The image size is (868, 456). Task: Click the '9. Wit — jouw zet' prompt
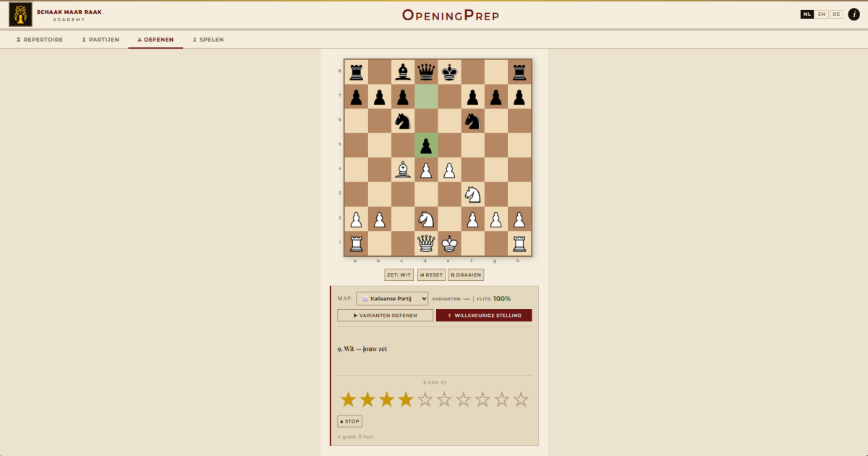click(362, 349)
